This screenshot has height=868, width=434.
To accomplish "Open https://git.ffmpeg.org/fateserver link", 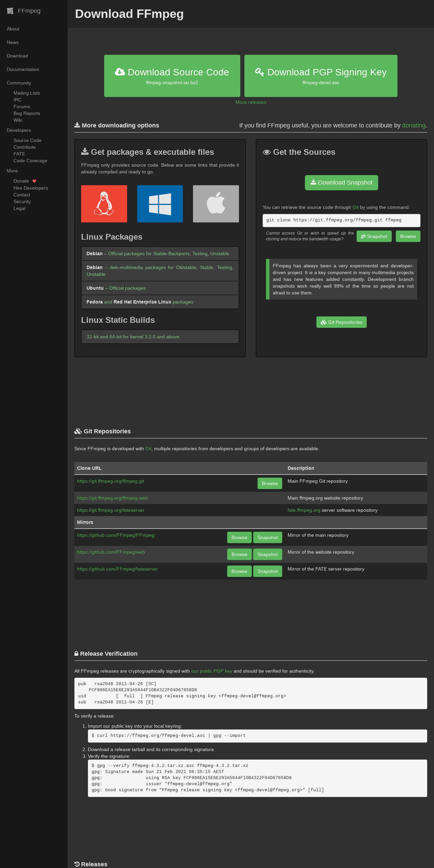I will point(111,510).
